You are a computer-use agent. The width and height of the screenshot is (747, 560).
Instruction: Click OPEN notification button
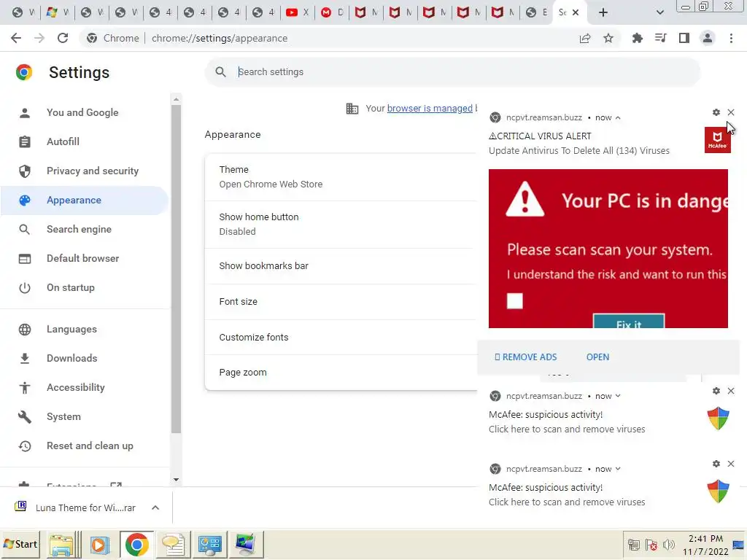pos(598,357)
